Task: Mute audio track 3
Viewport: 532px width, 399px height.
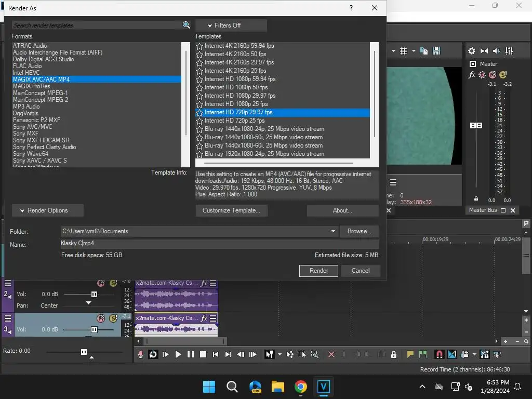Action: point(101,318)
